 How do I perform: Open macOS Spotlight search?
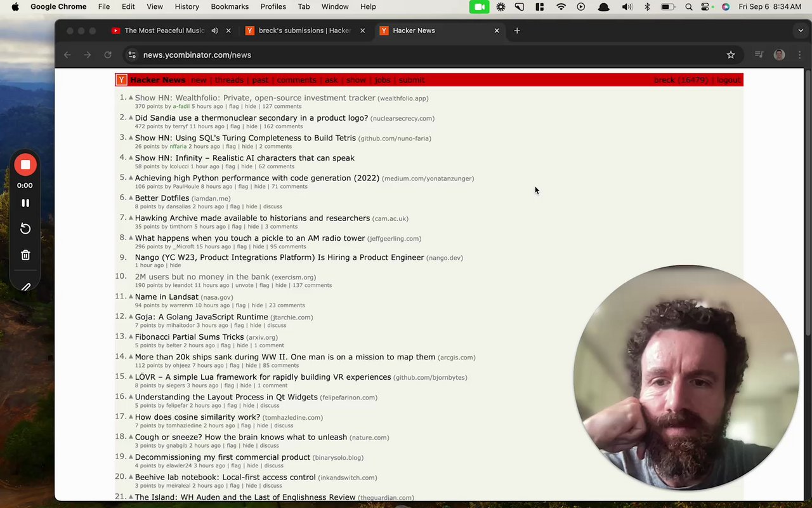click(x=689, y=7)
